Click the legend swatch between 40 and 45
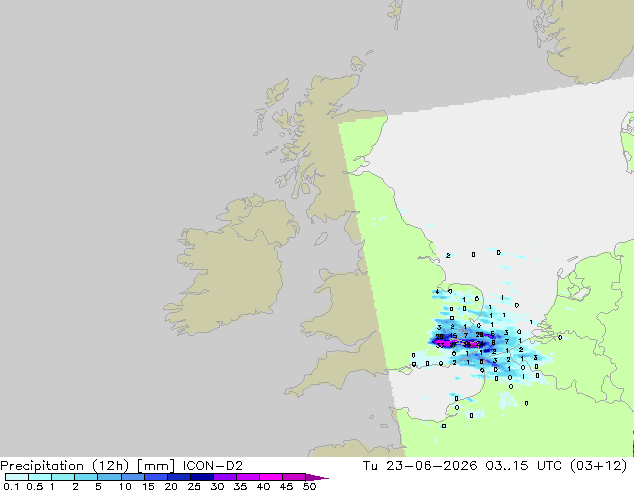The width and height of the screenshot is (634, 490). pos(271,477)
